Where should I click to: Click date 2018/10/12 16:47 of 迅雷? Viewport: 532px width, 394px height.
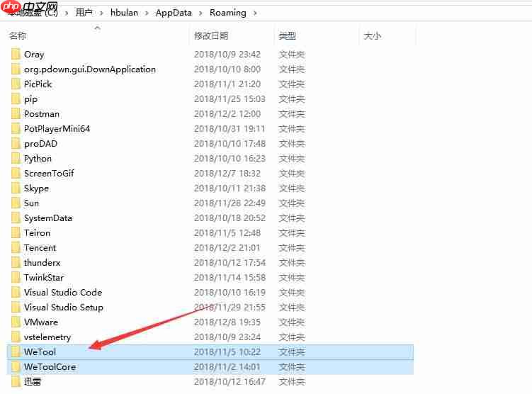pos(230,382)
